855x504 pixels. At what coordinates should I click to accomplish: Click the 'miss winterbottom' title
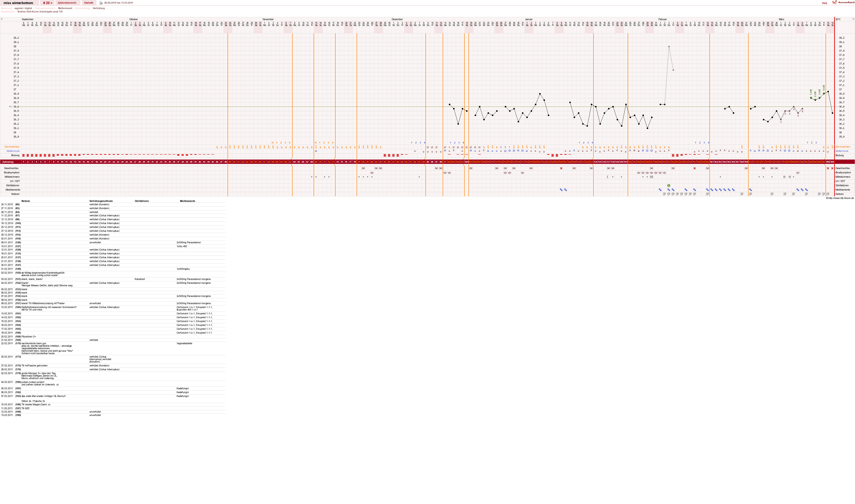click(18, 3)
